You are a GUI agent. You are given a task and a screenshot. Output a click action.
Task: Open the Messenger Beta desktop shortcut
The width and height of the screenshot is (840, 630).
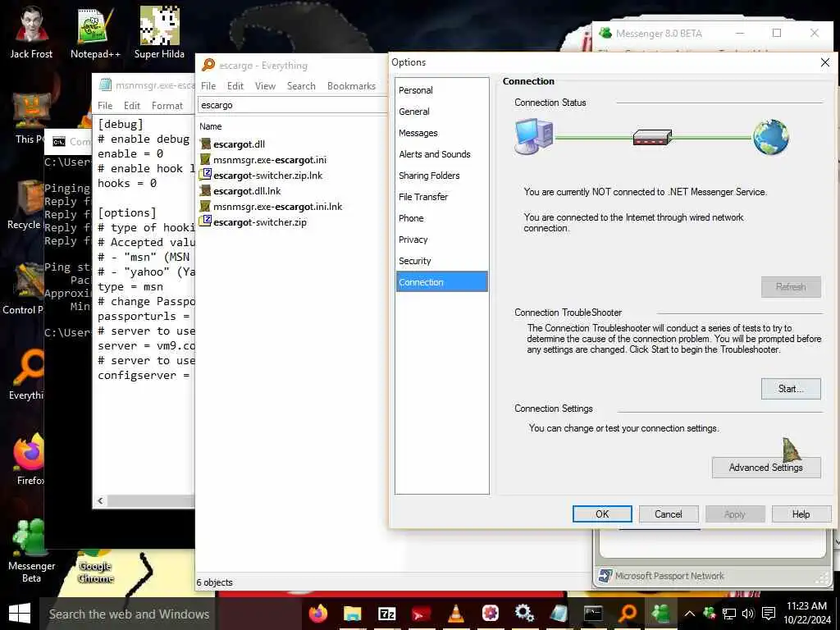click(x=31, y=550)
